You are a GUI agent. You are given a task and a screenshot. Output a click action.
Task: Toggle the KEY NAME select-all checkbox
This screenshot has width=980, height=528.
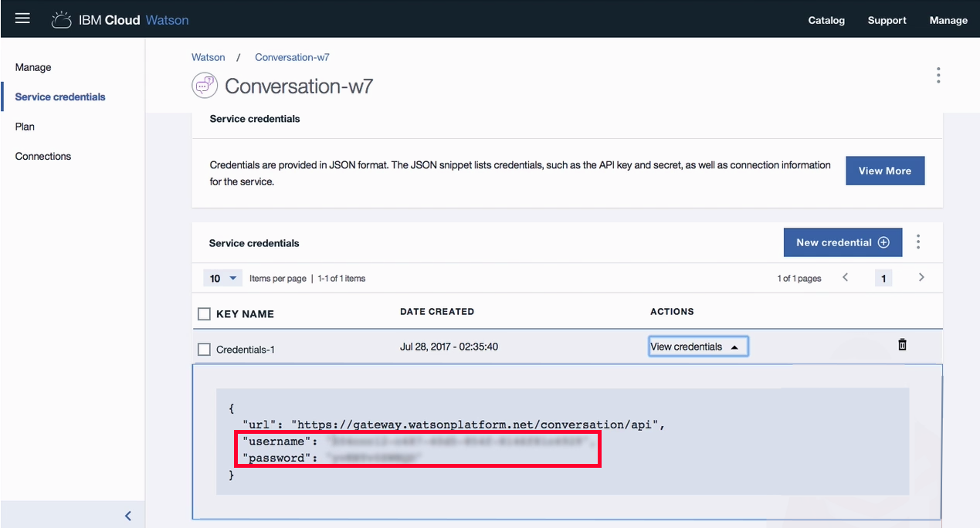[x=204, y=314]
